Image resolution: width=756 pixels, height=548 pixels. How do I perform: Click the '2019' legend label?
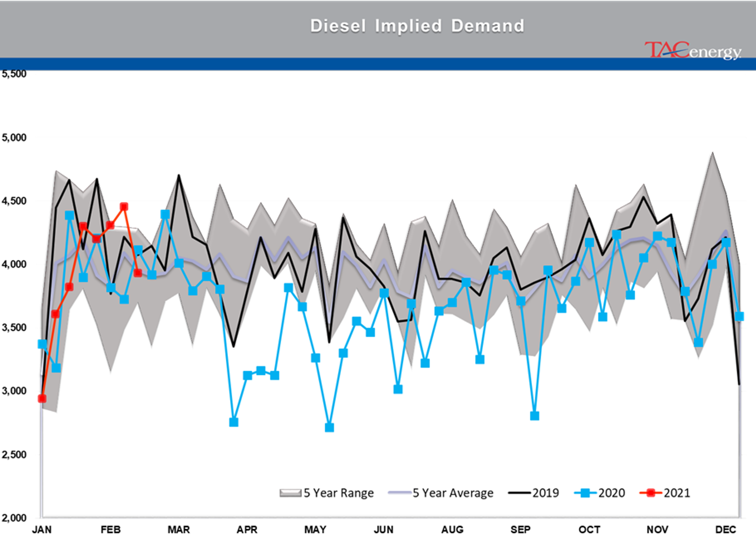click(x=546, y=493)
